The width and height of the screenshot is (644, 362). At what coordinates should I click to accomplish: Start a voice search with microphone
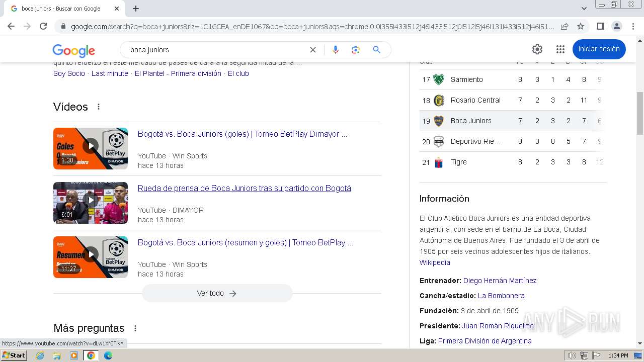[336, 50]
